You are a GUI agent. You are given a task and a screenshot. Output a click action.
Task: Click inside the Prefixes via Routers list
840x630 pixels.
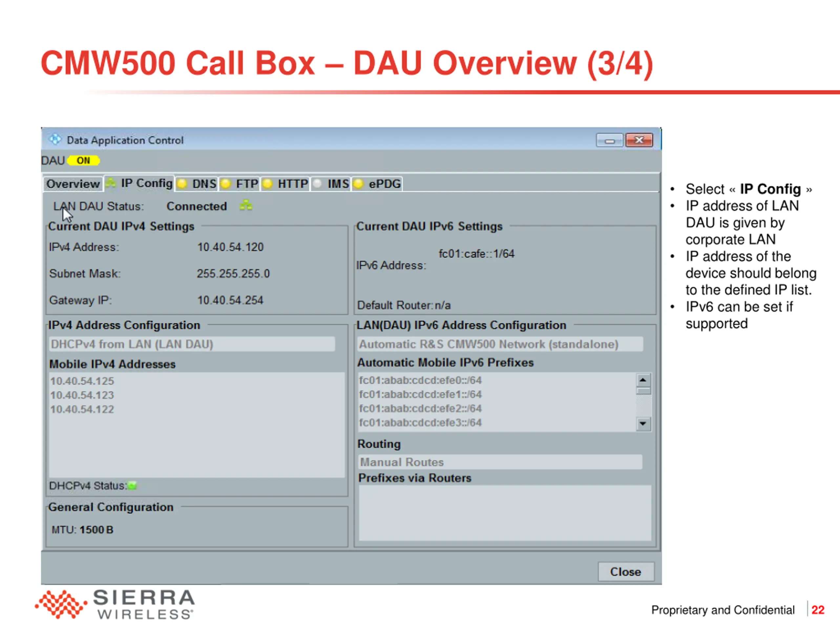(505, 513)
